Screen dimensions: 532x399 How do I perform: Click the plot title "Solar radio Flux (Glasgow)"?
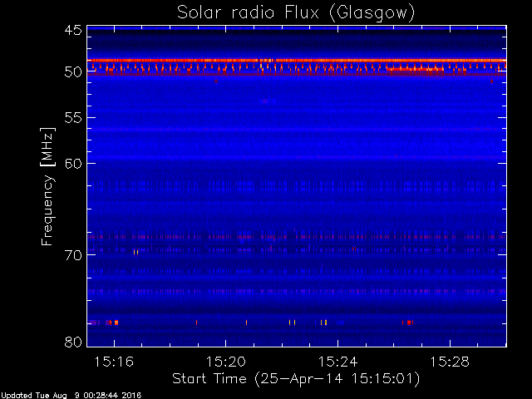pos(296,13)
